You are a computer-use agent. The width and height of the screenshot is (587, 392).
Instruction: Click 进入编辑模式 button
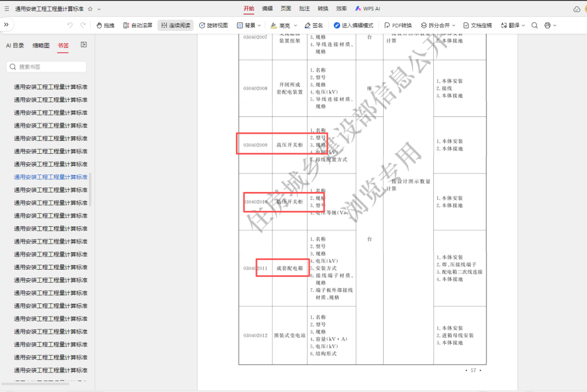[x=353, y=26]
